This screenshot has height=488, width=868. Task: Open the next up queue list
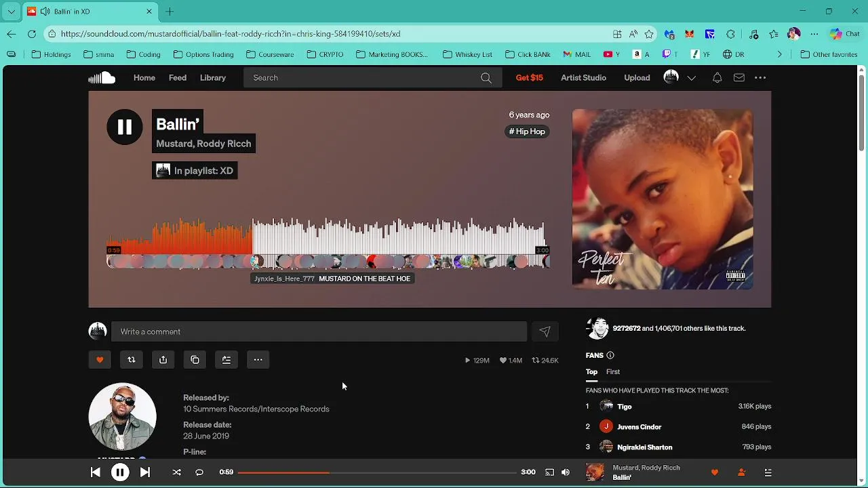(768, 472)
